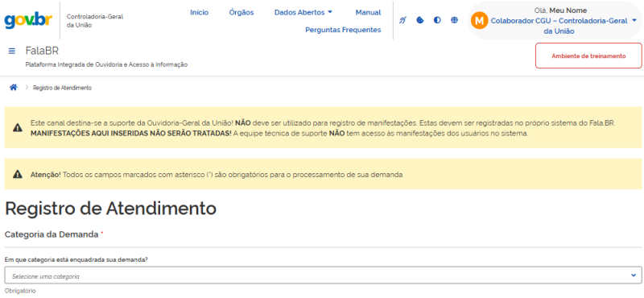This screenshot has width=644, height=298.
Task: Click the Registro de Atendimento breadcrumb
Action: pos(63,88)
